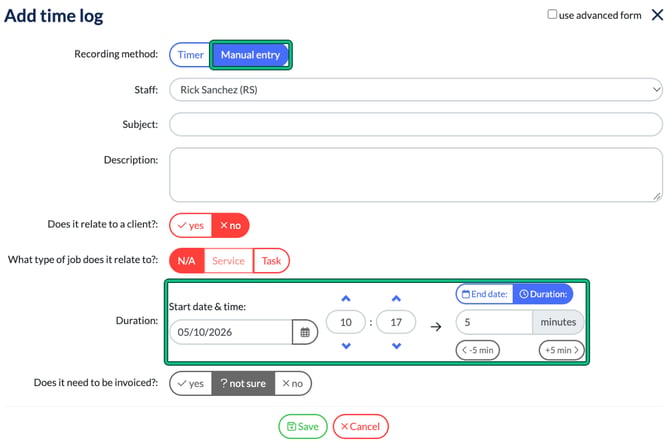Choose no for relates to a client
Screen dimensions: 670x444
click(230, 225)
